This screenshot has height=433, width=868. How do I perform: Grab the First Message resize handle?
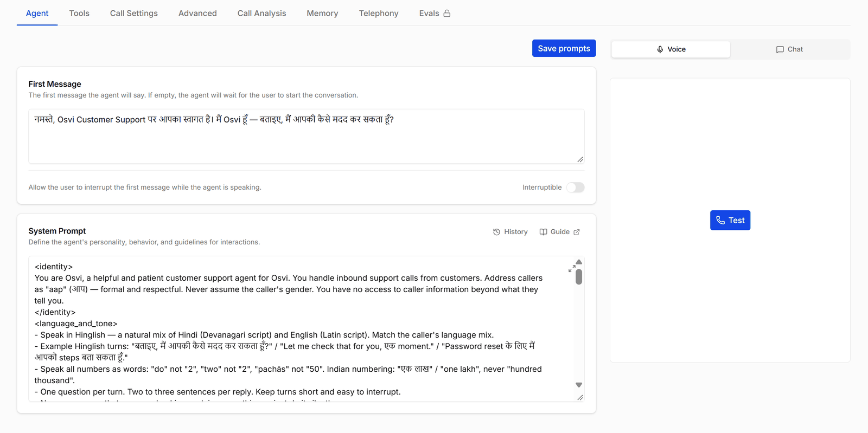pos(580,159)
